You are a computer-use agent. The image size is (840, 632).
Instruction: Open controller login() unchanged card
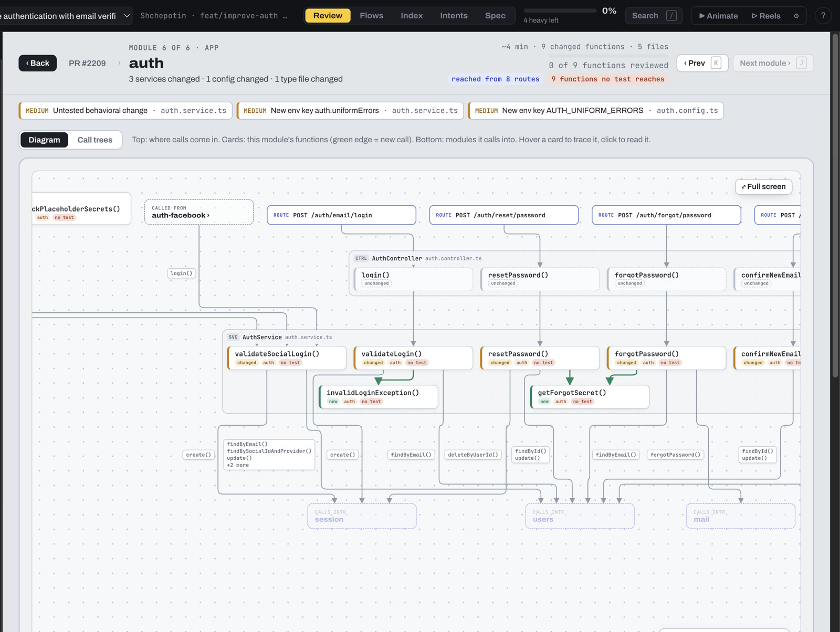tap(413, 279)
